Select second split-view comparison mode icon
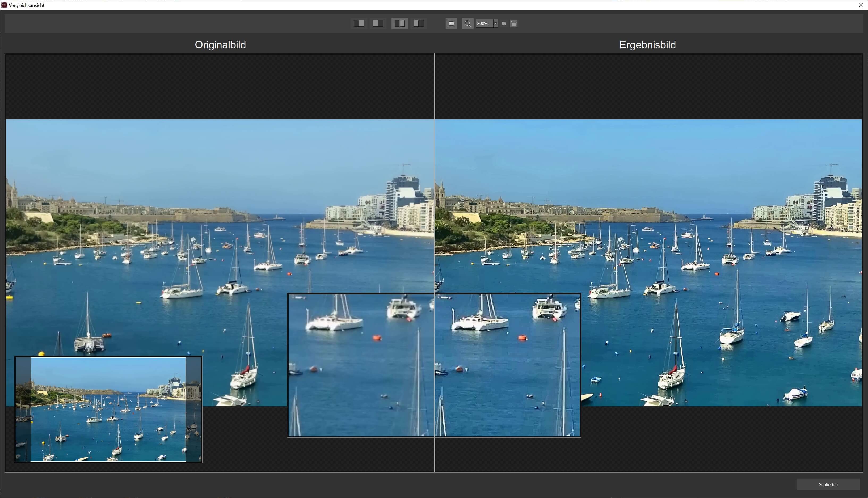868x498 pixels. click(x=378, y=23)
